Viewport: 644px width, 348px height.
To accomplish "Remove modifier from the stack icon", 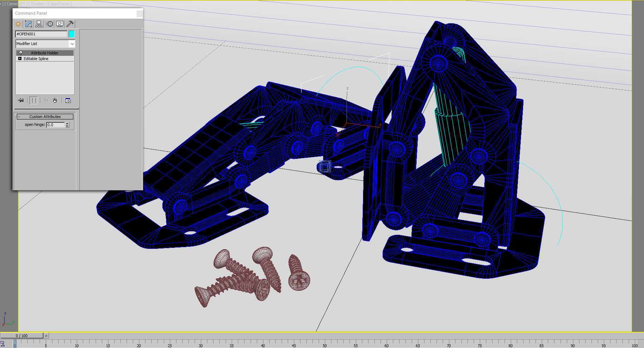I will [x=55, y=101].
